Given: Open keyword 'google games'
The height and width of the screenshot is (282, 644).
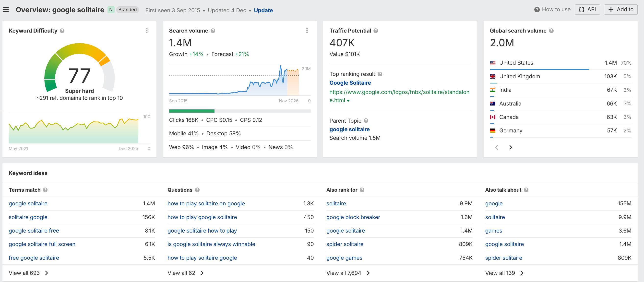Looking at the screenshot, I should [x=344, y=258].
